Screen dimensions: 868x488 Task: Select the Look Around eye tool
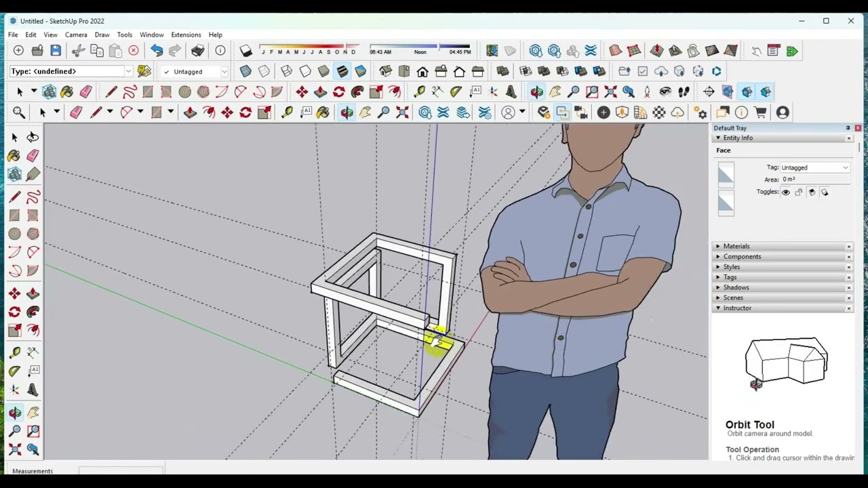pos(665,91)
